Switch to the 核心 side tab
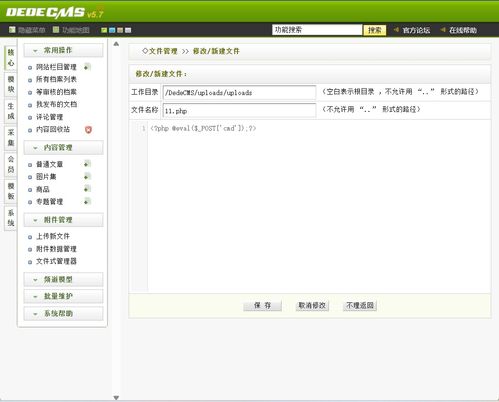The width and height of the screenshot is (499, 402). 11,58
